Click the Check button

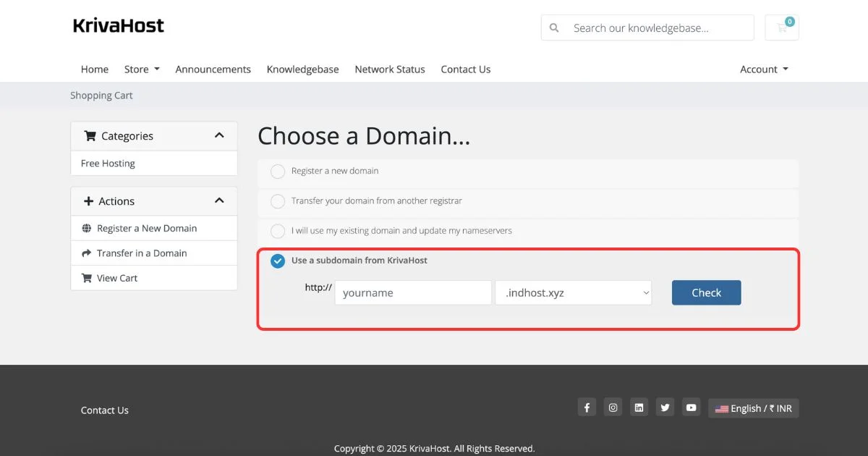click(x=707, y=292)
